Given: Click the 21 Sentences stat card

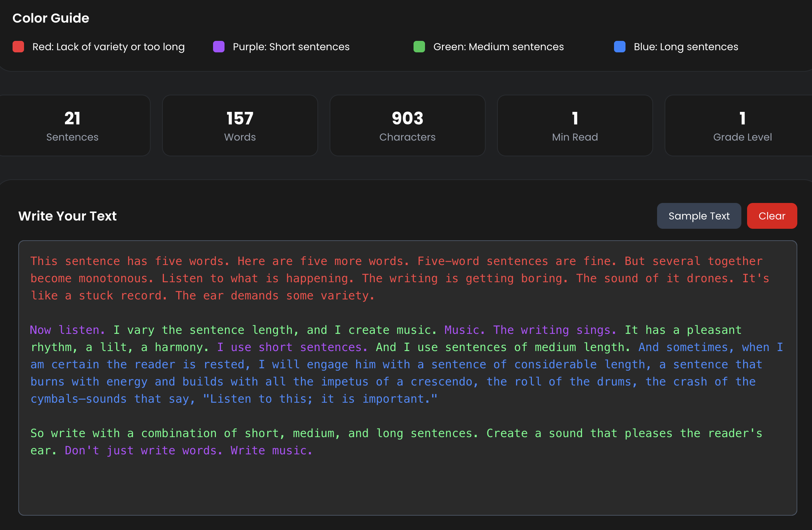Looking at the screenshot, I should coord(72,126).
